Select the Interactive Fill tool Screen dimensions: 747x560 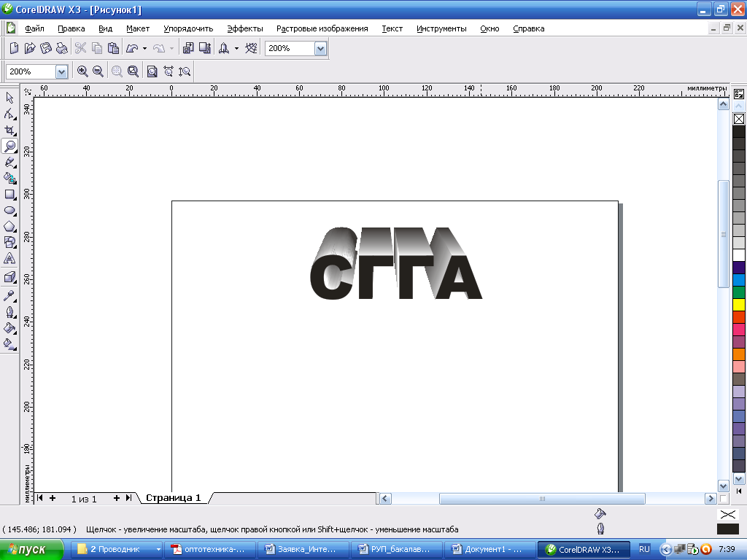(x=9, y=344)
